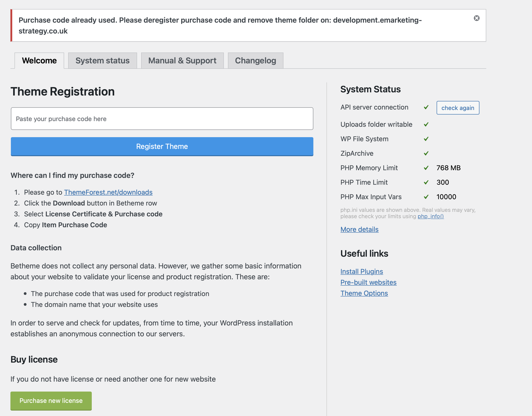532x416 pixels.
Task: Click the WP File System label
Action: [x=364, y=139]
